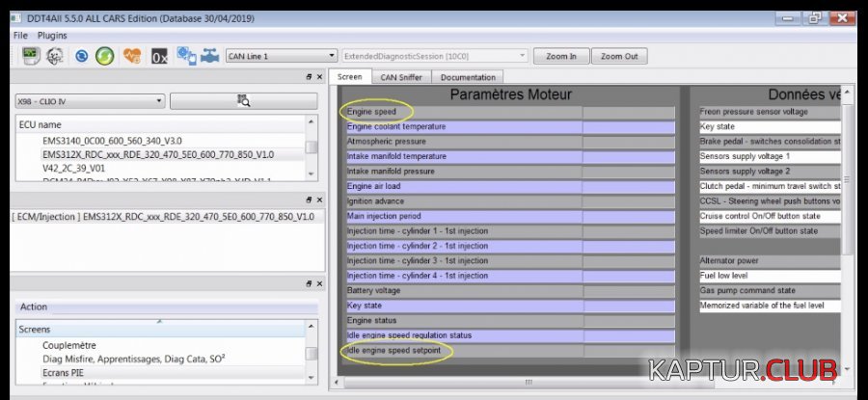
Task: Click the Zoom Out button
Action: point(619,57)
